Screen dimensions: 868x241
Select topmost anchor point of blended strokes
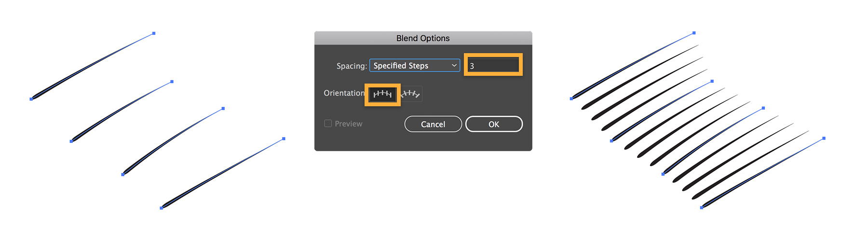[x=694, y=33]
